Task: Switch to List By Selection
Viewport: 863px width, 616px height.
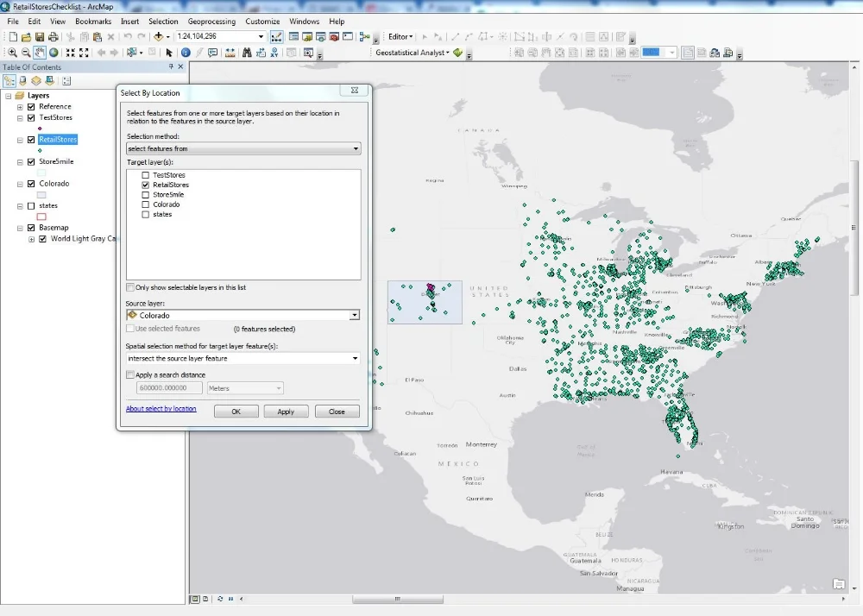Action: [50, 81]
